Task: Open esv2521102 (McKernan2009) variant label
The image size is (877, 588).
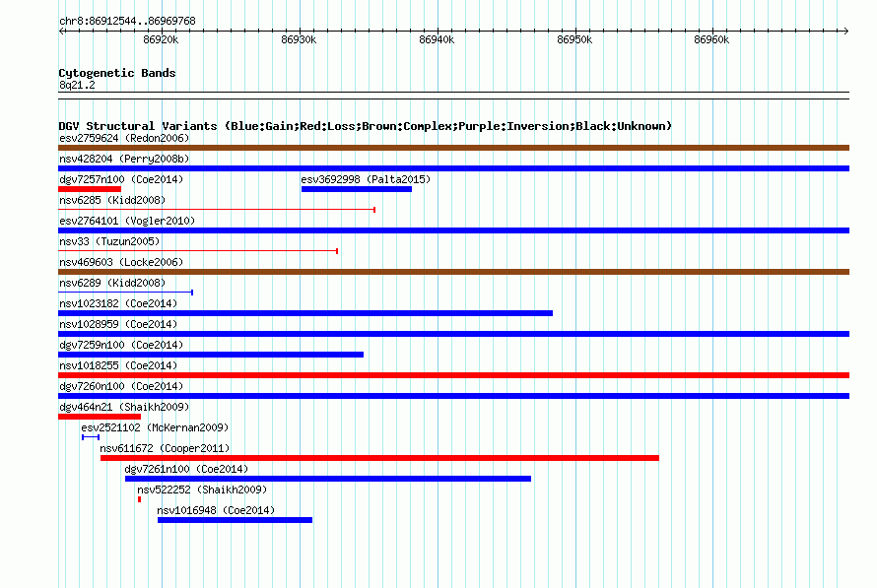Action: (155, 427)
